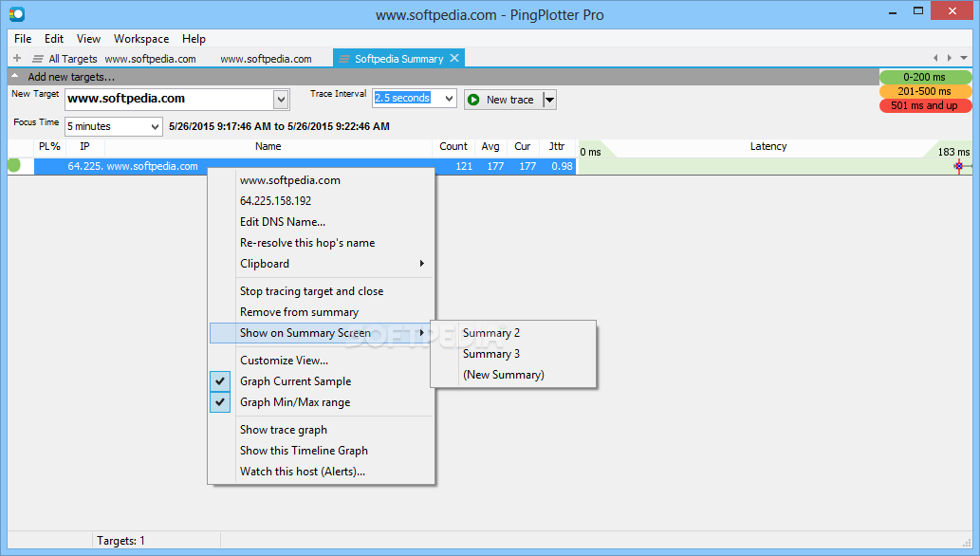Toggle Graph Min/Max range checkmark
This screenshot has height=556, width=980.
tap(220, 402)
